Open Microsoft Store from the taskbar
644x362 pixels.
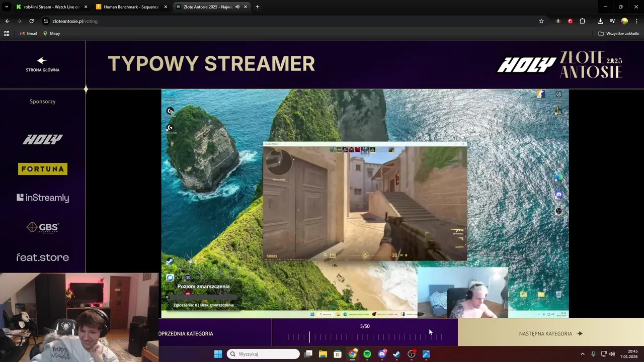[x=338, y=354]
